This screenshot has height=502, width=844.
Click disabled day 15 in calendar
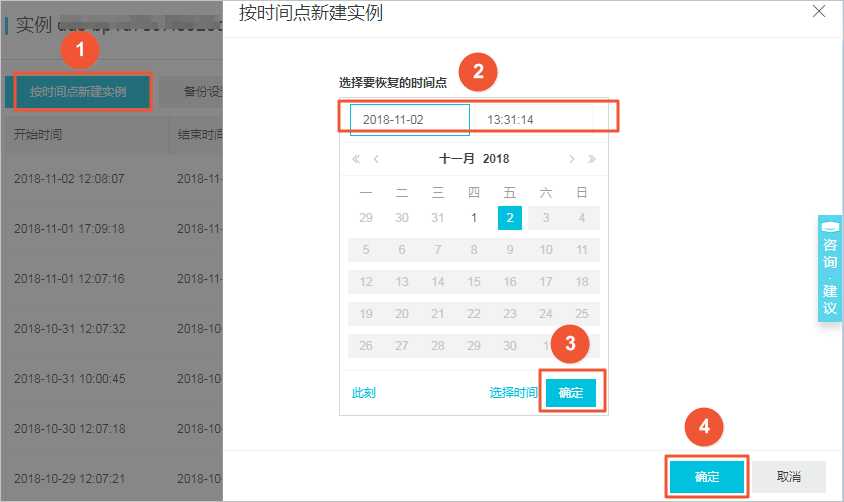point(474,282)
